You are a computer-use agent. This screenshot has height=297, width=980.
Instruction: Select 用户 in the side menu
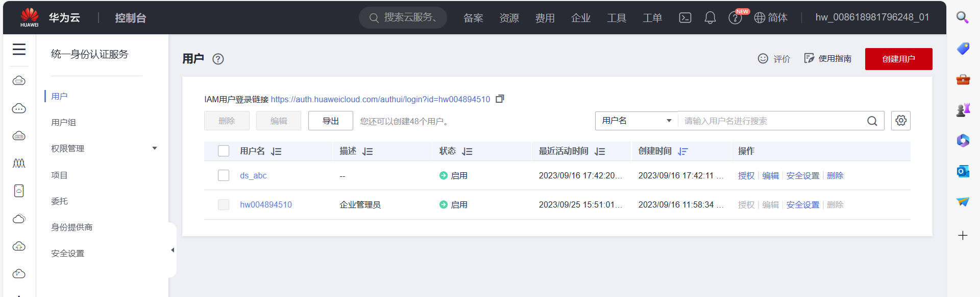point(59,96)
